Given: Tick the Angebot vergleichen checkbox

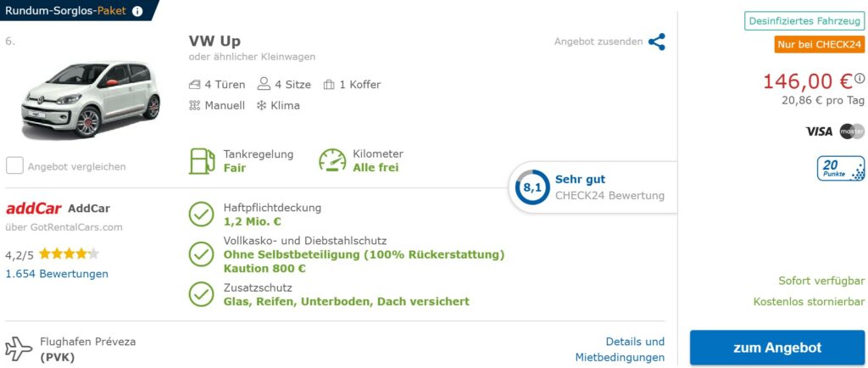Looking at the screenshot, I should (14, 165).
